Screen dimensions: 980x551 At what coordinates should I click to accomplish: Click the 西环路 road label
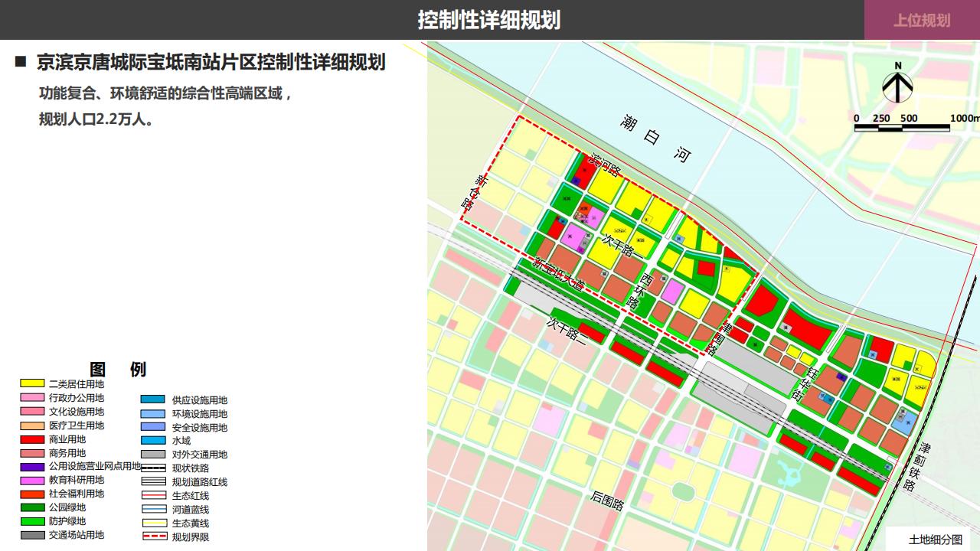(x=641, y=292)
